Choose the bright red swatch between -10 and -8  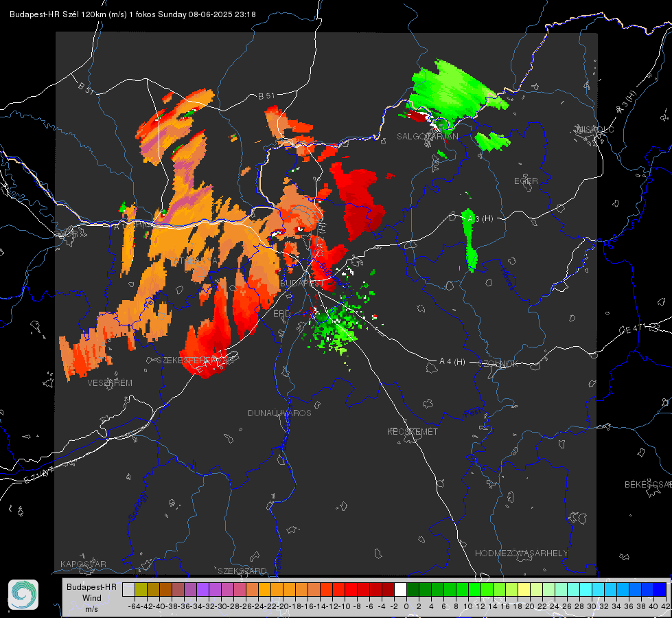click(351, 590)
